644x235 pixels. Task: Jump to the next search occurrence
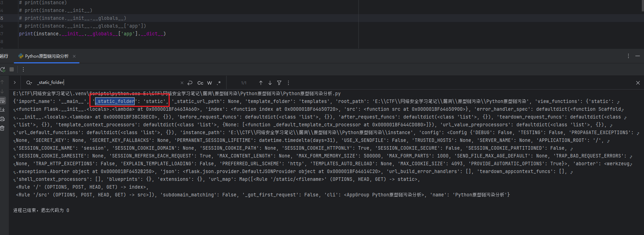click(270, 83)
